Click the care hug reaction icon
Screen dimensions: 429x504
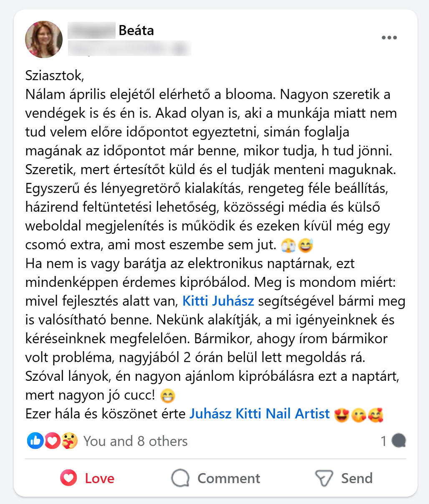[69, 441]
